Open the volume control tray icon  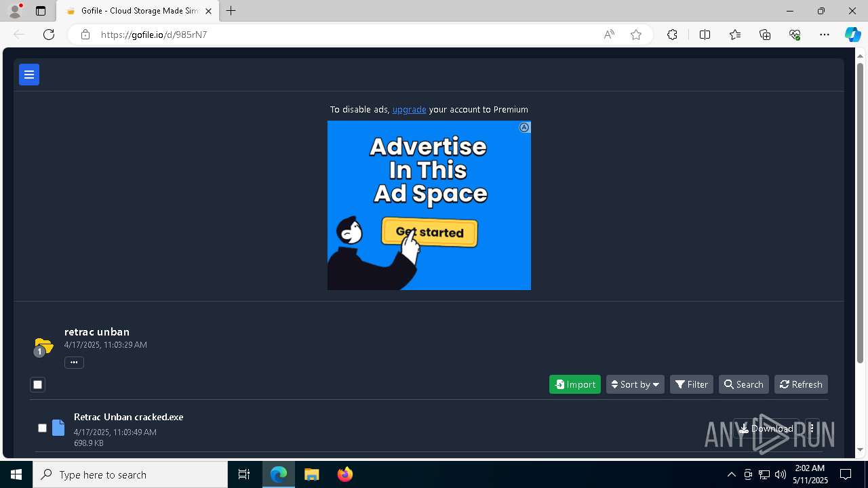pos(781,474)
